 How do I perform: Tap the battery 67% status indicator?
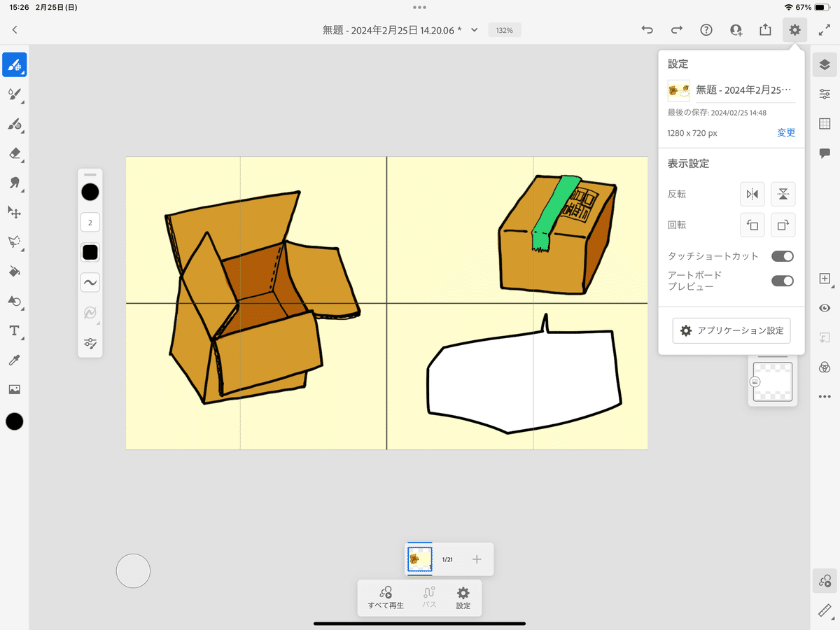[x=813, y=7]
